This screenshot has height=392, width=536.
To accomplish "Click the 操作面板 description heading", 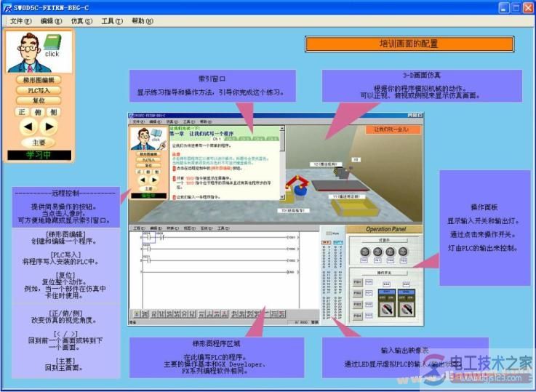I will [484, 207].
